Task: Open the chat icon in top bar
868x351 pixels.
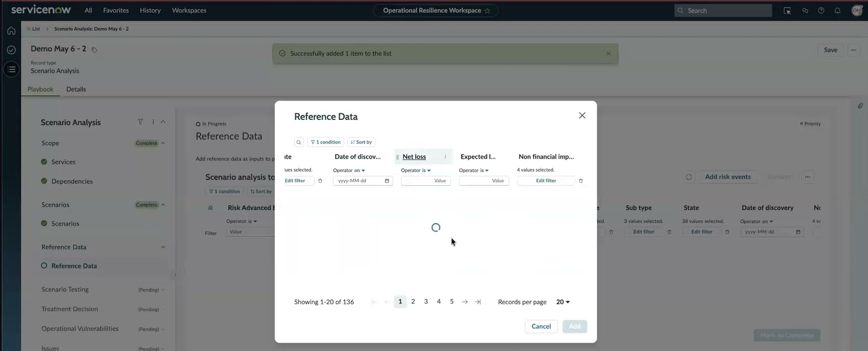Action: [x=805, y=11]
